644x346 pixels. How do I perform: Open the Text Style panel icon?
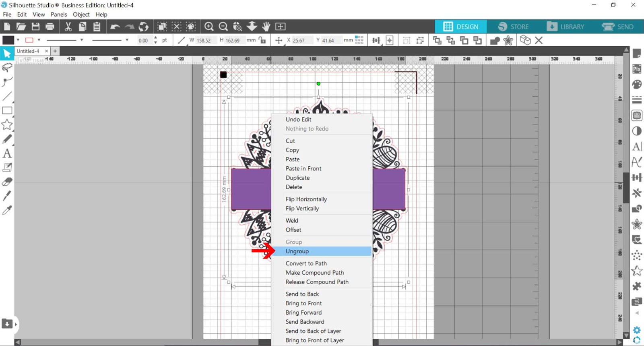(637, 146)
